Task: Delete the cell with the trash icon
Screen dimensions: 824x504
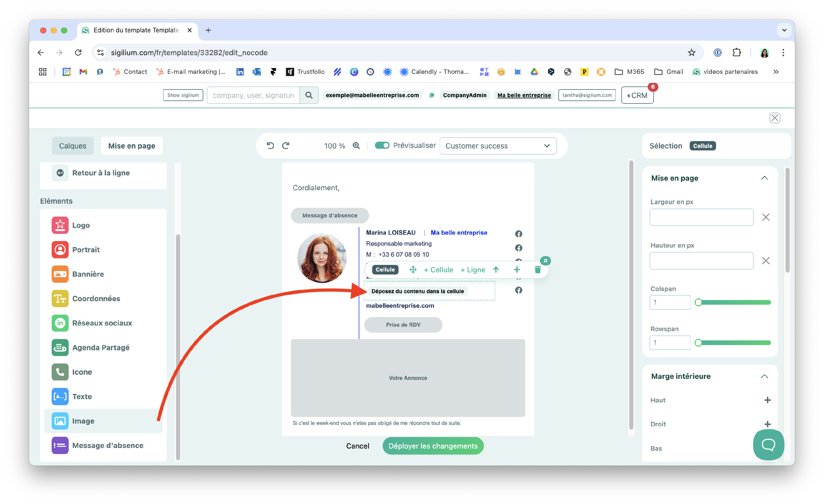Action: point(538,270)
